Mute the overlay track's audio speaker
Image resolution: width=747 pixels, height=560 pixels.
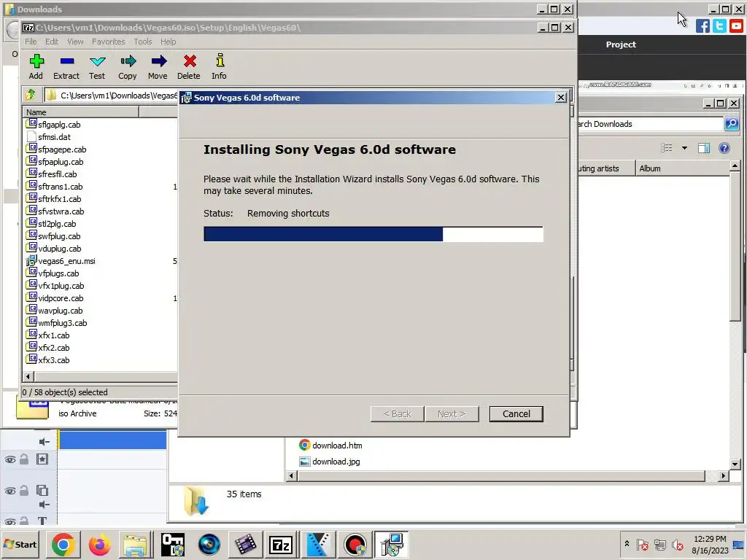point(44,505)
